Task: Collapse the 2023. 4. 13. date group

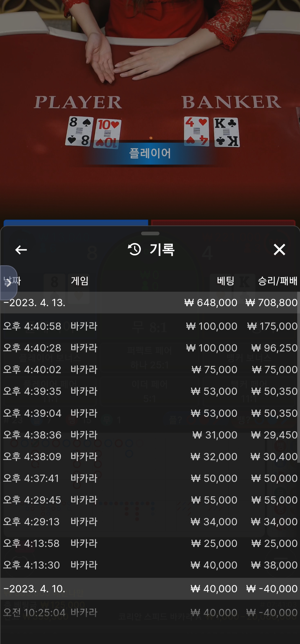Action: pos(150,303)
